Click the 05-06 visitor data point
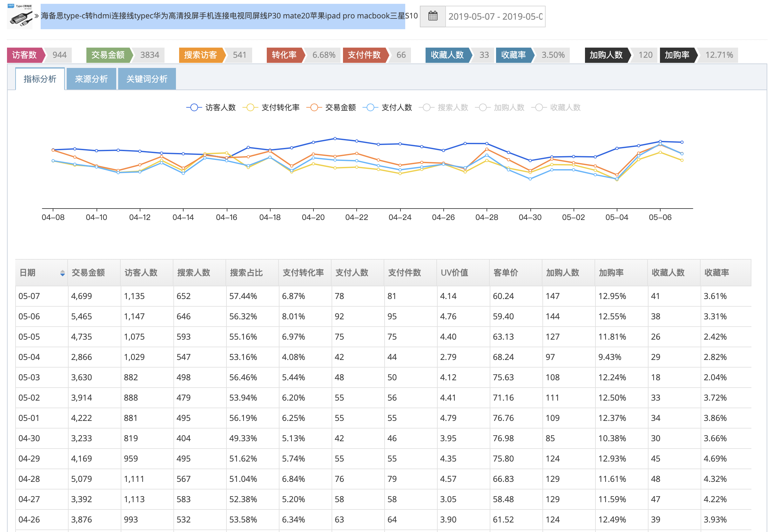 (x=660, y=142)
